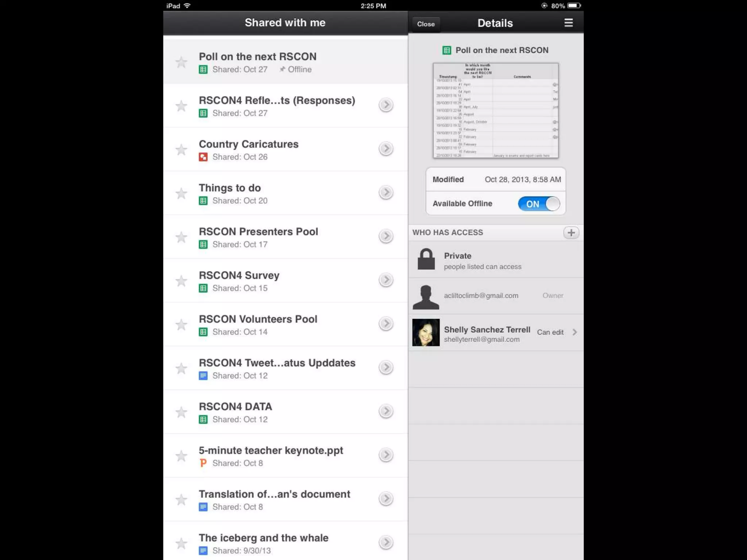Add a person with the plus icon
The image size is (747, 560).
(x=571, y=233)
